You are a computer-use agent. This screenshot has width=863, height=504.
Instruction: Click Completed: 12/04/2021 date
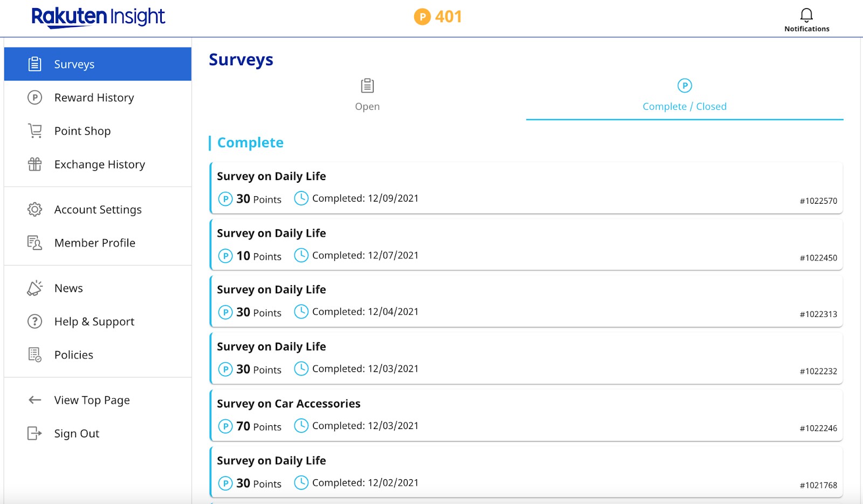365,312
